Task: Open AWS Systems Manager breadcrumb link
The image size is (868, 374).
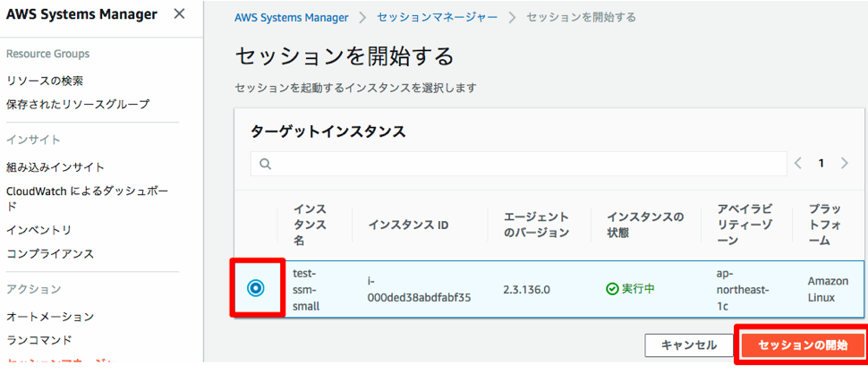Action: [291, 17]
